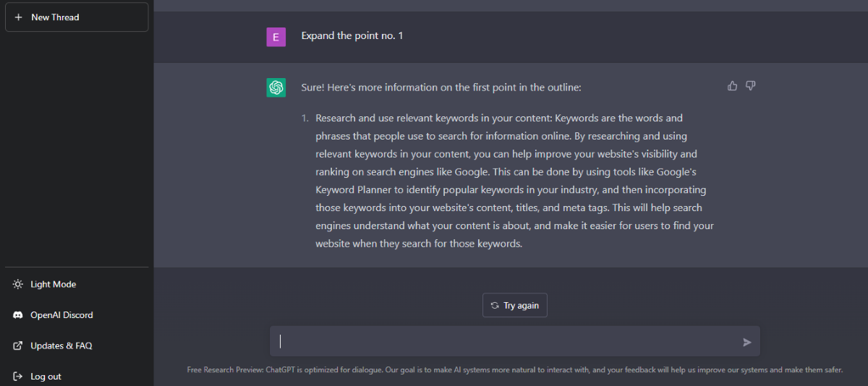Click the ChatGPT logo avatar

point(276,87)
